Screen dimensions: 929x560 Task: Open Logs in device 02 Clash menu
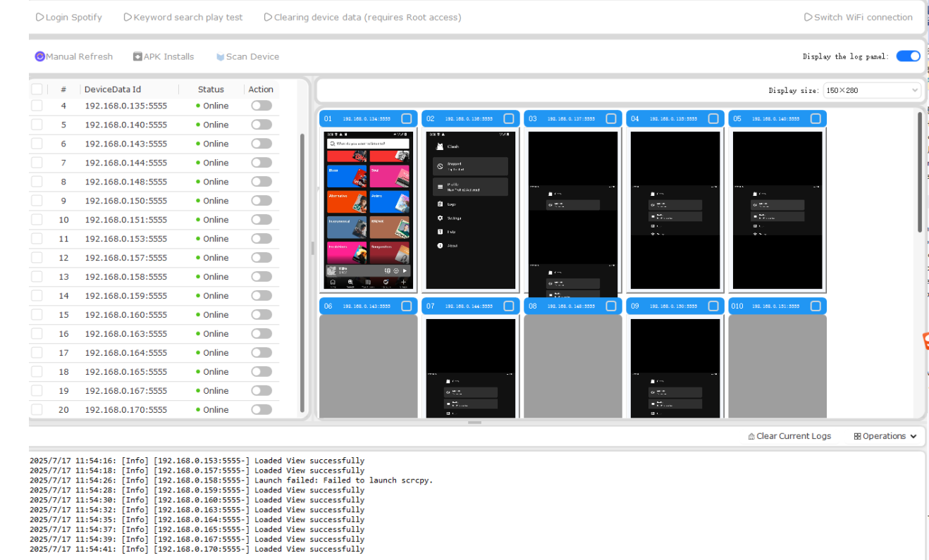(x=447, y=204)
